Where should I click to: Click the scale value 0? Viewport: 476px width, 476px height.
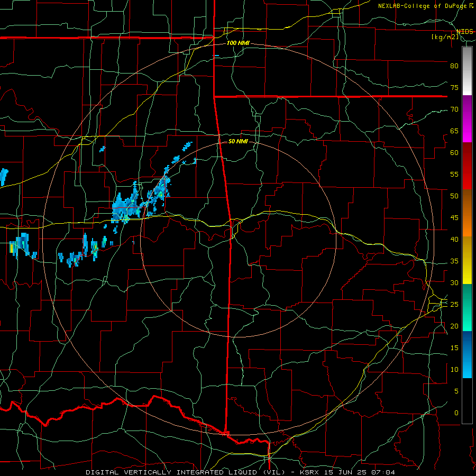pyautogui.click(x=456, y=413)
